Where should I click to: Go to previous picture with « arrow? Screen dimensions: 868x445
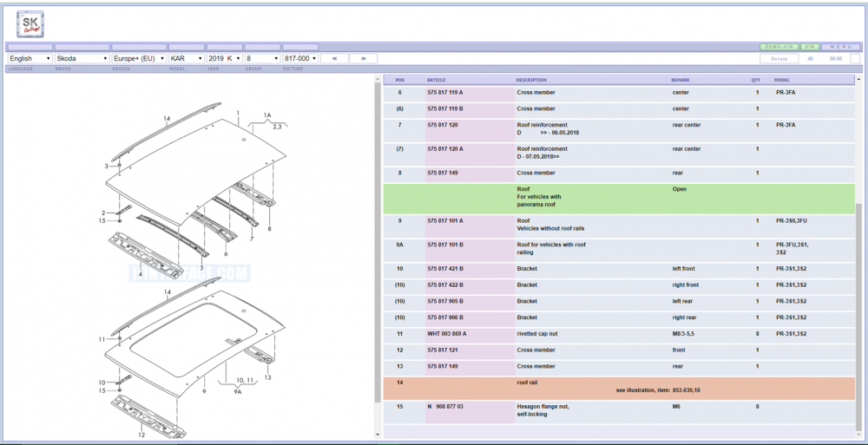[334, 58]
